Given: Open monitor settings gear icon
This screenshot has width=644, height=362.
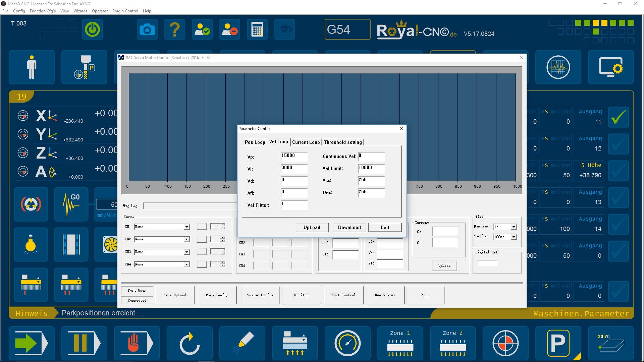Looking at the screenshot, I should pyautogui.click(x=610, y=67).
